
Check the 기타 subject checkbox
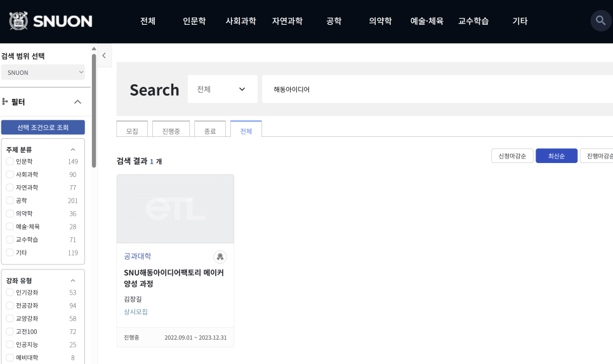click(x=10, y=252)
